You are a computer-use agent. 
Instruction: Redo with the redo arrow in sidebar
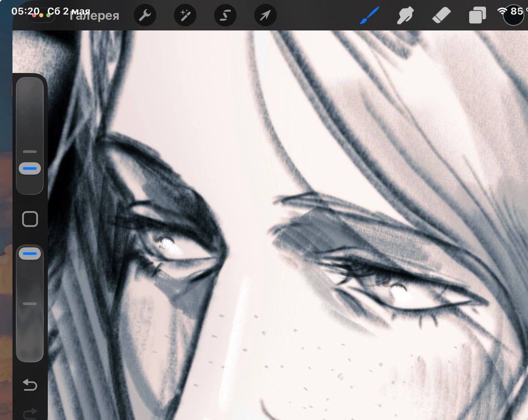[30, 413]
